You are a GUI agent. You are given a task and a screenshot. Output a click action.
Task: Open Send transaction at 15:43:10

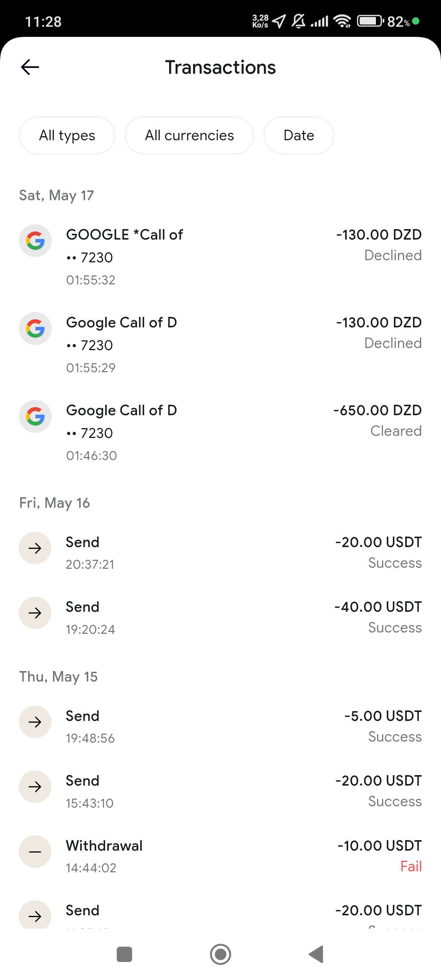click(x=220, y=791)
